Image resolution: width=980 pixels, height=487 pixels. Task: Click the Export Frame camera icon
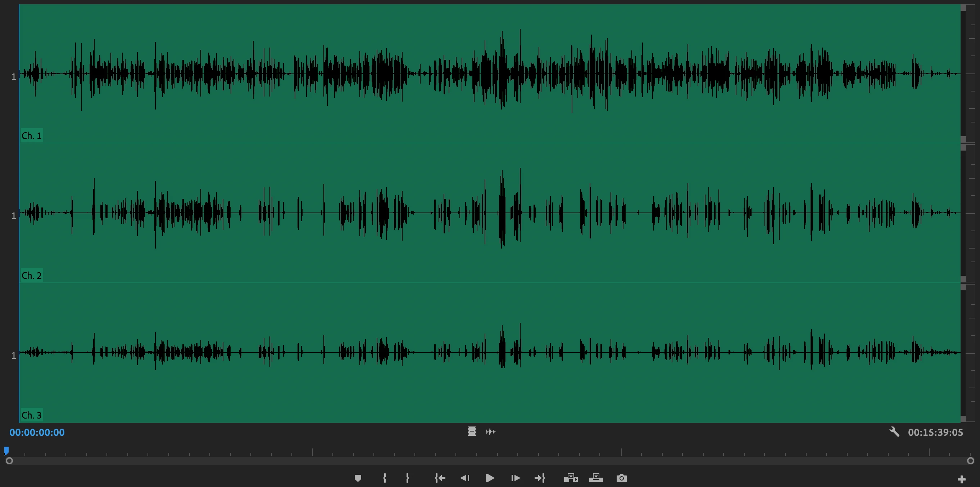[x=621, y=478]
